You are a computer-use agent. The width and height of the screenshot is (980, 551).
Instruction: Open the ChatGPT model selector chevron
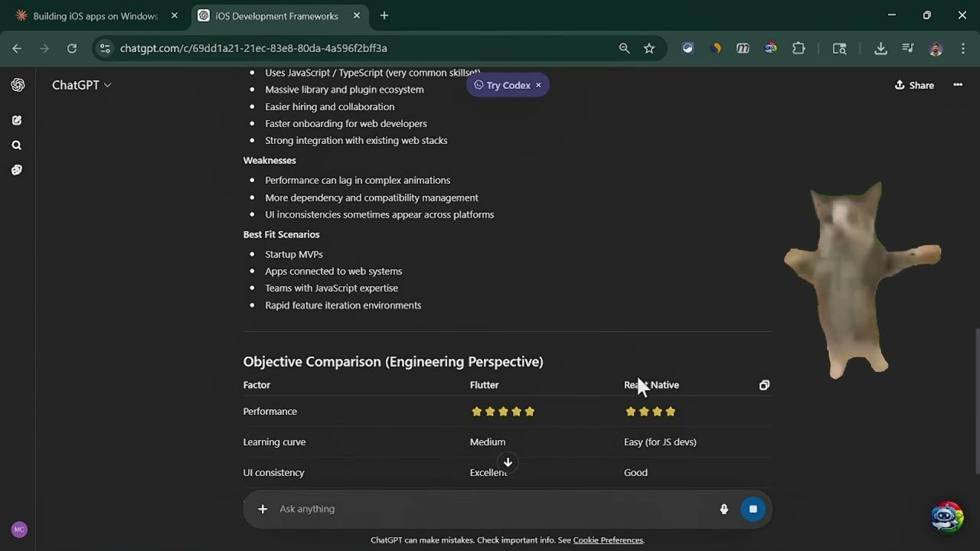(x=106, y=85)
